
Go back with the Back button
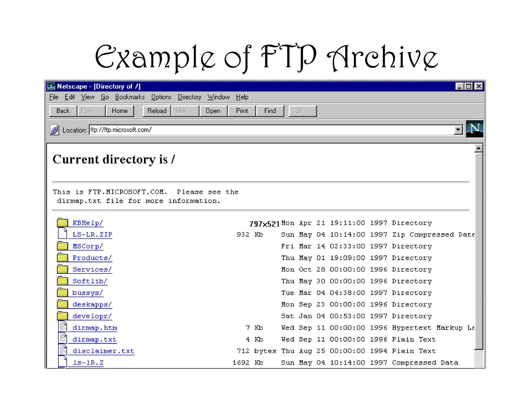[x=63, y=111]
